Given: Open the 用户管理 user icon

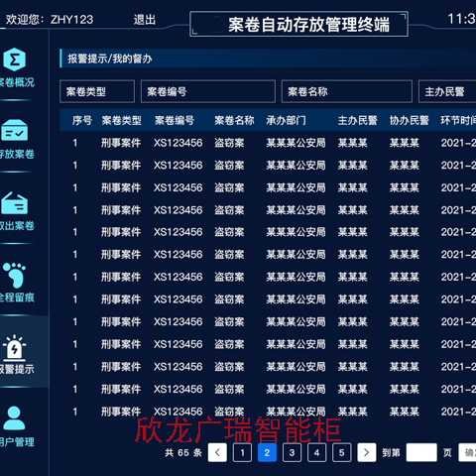Looking at the screenshot, I should click(14, 418).
